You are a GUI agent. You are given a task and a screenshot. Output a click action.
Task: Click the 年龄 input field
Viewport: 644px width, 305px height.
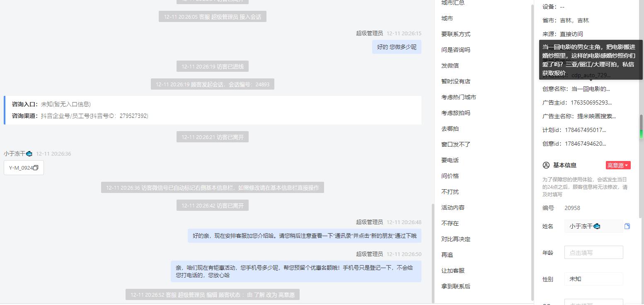(593, 252)
